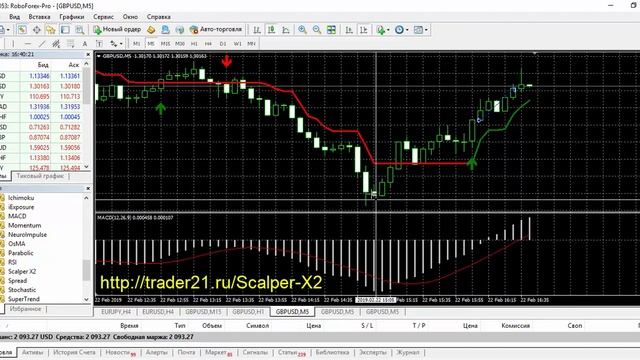The image size is (640, 360).
Task: Select NeuroImpulse indicator in Navigator
Action: (x=27, y=235)
